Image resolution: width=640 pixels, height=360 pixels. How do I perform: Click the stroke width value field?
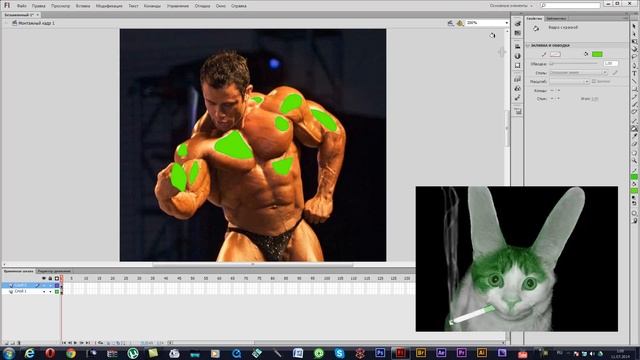click(x=611, y=64)
